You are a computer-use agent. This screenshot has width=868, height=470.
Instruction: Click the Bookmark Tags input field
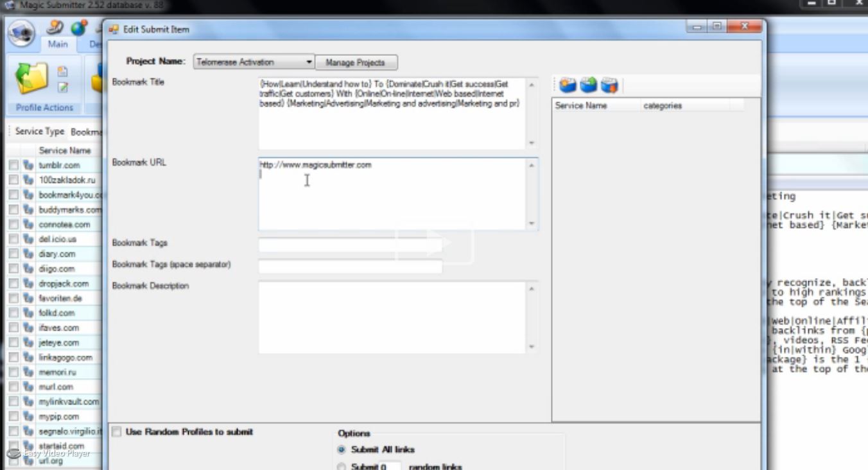[351, 245]
